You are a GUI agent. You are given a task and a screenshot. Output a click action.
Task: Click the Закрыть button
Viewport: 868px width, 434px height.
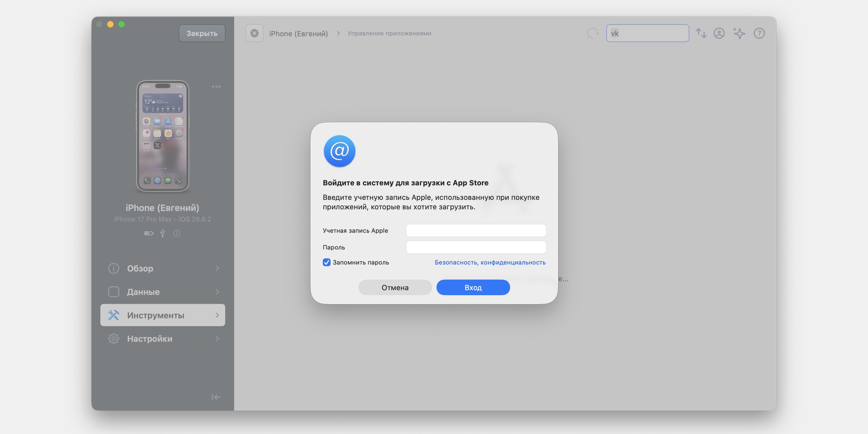pos(202,33)
